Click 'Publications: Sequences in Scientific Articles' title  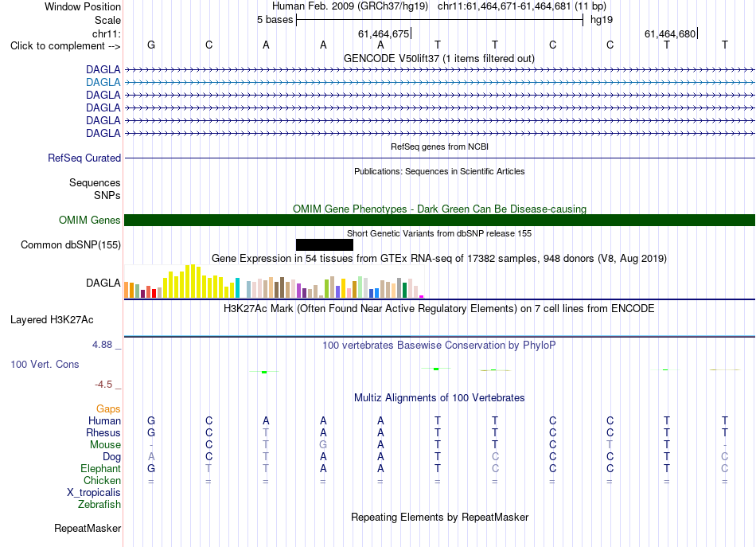[x=439, y=171]
